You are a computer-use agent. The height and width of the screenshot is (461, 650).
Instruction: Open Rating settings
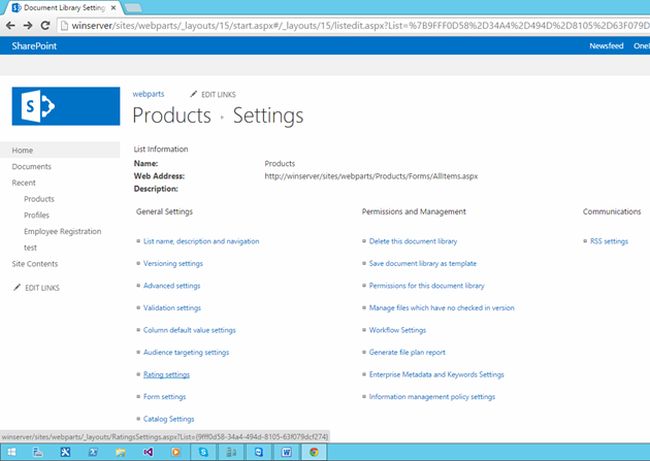coord(166,374)
